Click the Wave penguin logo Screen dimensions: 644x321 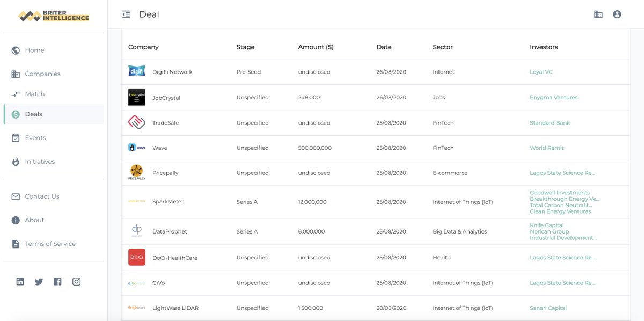click(137, 148)
